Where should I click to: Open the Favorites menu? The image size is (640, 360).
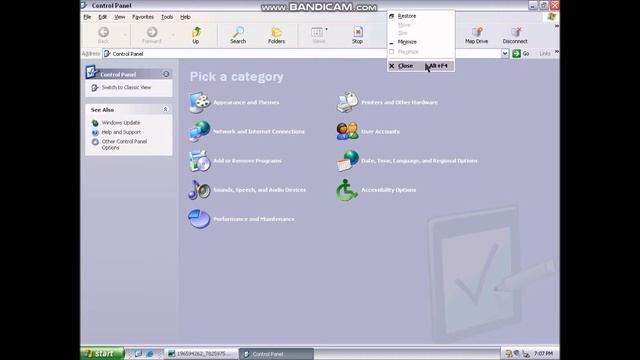tap(143, 17)
